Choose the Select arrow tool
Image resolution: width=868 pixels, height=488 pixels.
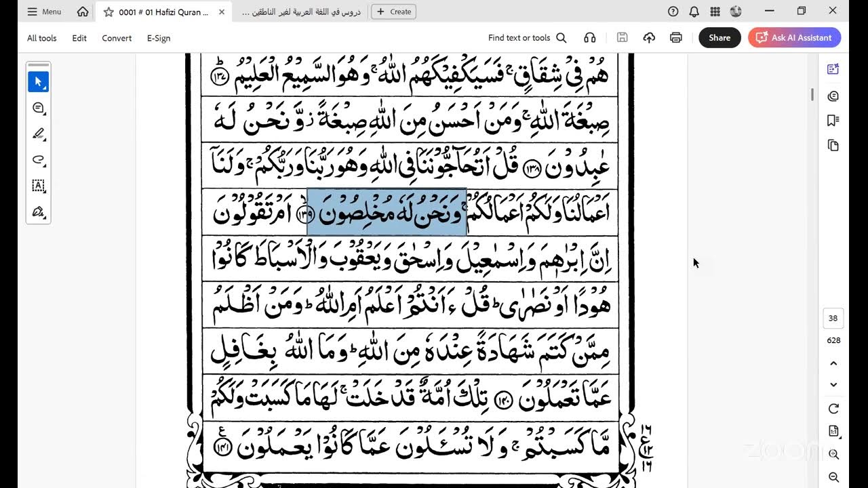(x=38, y=82)
